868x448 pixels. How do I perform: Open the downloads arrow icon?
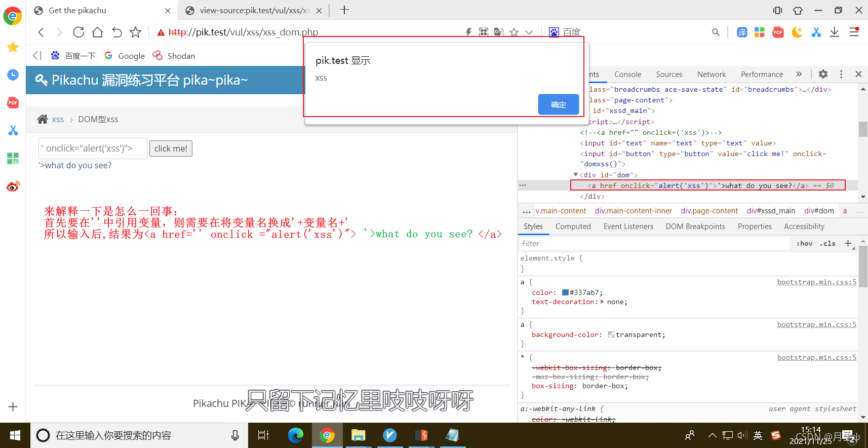[835, 32]
